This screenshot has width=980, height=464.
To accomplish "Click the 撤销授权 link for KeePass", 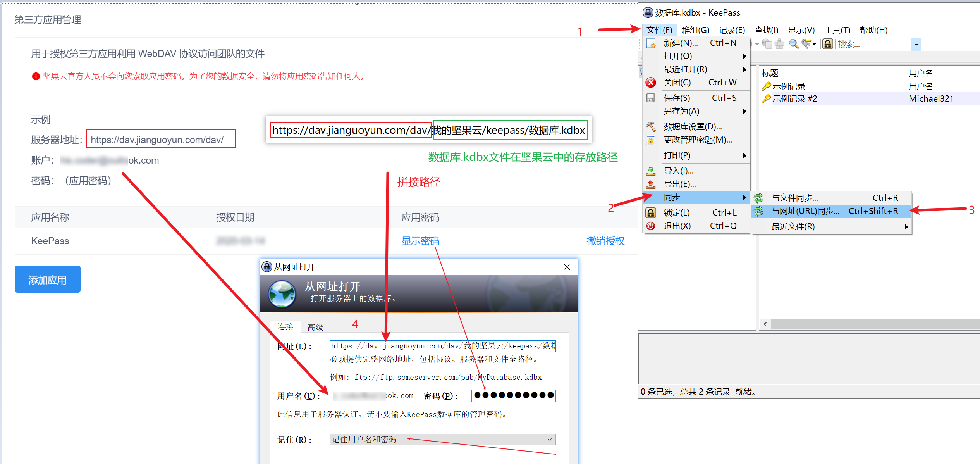I will (x=605, y=241).
